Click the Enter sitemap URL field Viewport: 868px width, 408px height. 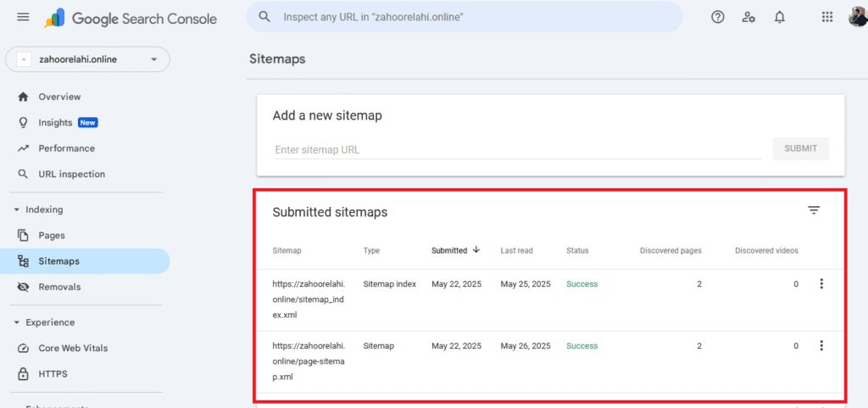click(518, 149)
